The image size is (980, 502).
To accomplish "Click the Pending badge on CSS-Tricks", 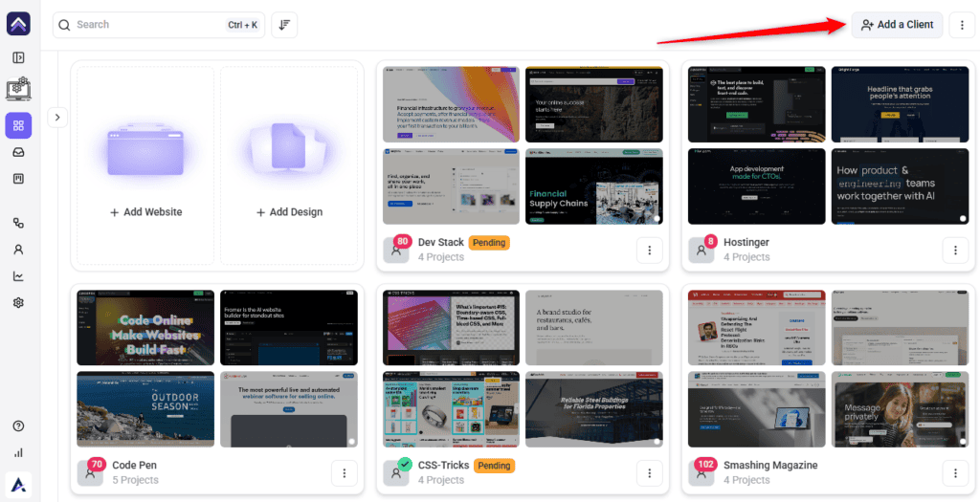I will coord(495,465).
